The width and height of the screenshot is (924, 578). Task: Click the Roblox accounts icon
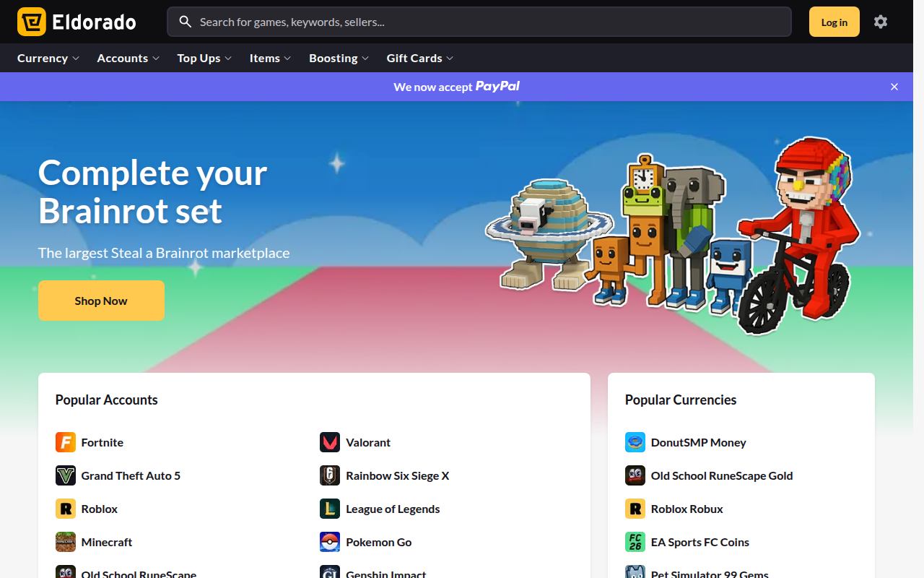pos(66,509)
